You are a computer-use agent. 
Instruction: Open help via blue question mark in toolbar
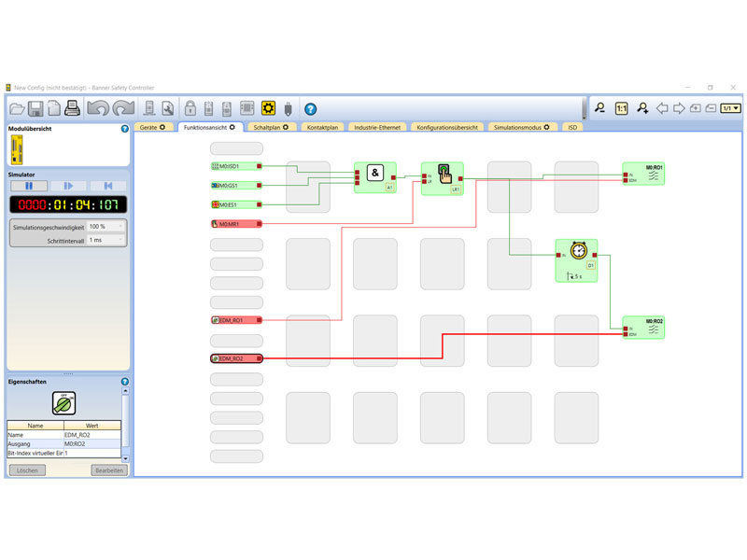click(310, 108)
